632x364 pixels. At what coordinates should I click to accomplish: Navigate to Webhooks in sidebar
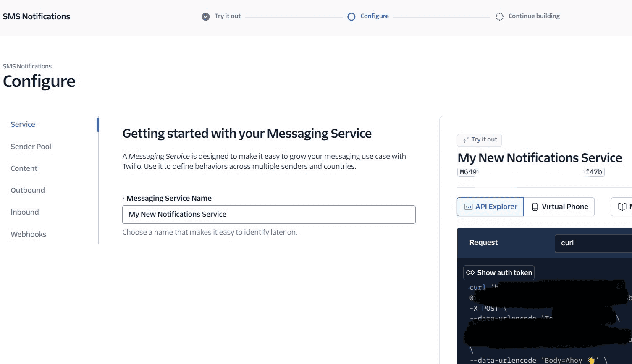click(29, 234)
